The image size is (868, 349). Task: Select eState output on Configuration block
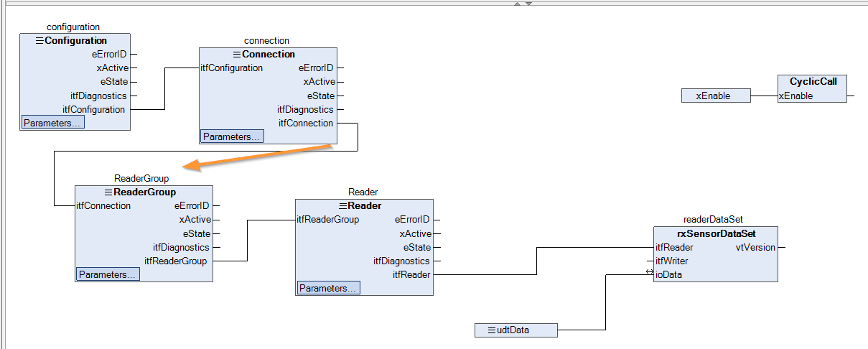point(114,82)
